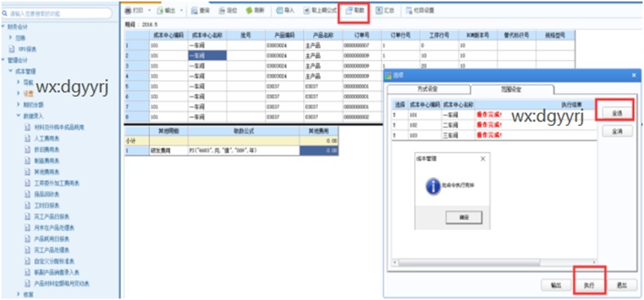Viewport: 644px width, 300px height.
Task: Close the 成本管理 message box with X
Action: (482, 159)
